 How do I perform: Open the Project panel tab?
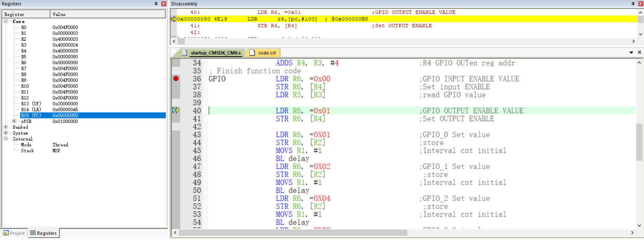[14, 233]
